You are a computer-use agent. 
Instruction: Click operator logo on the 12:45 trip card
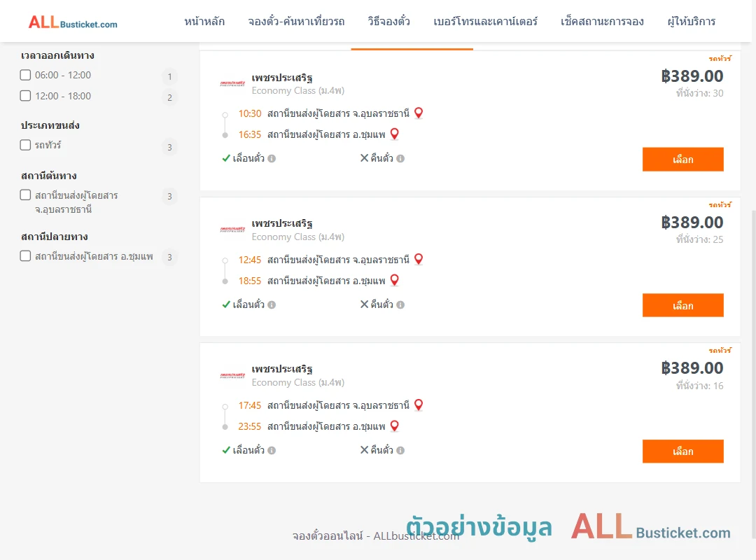click(232, 230)
